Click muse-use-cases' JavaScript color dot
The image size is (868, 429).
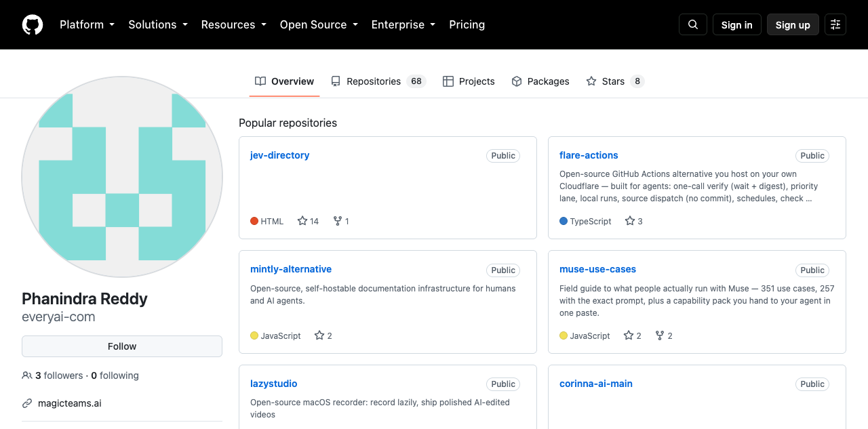click(x=564, y=335)
